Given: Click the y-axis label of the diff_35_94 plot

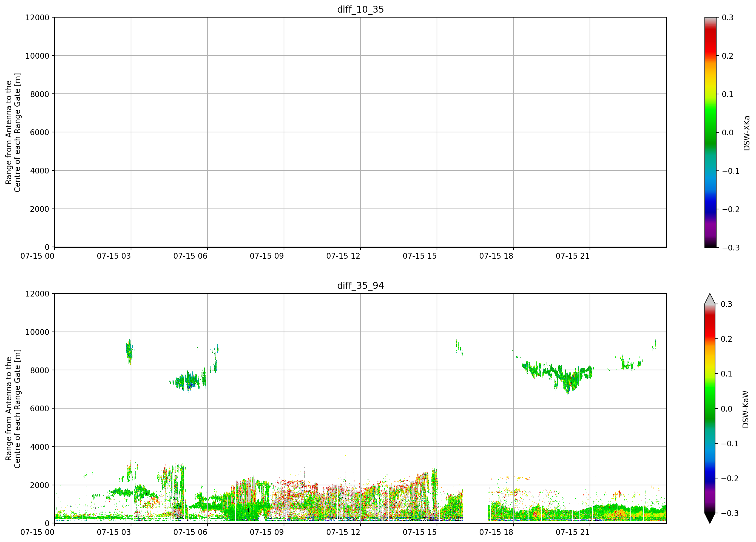Looking at the screenshot, I should pos(13,409).
